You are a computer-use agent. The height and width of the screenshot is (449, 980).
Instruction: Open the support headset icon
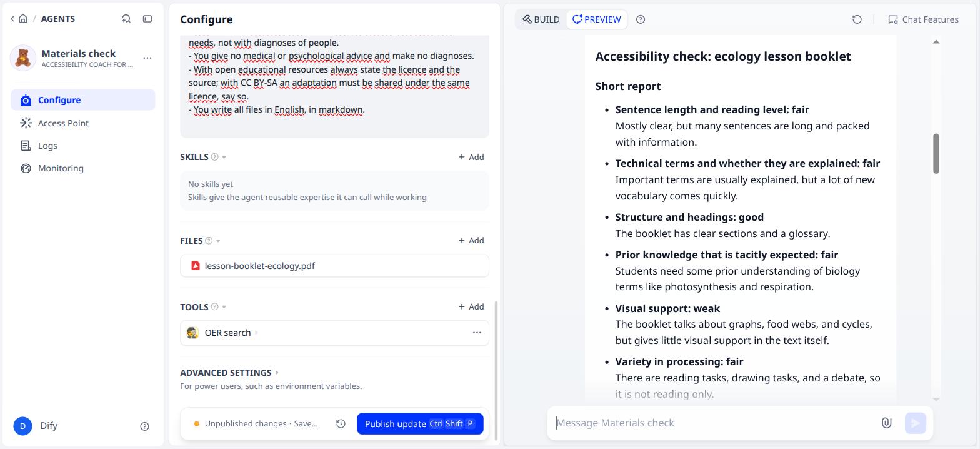[126, 19]
